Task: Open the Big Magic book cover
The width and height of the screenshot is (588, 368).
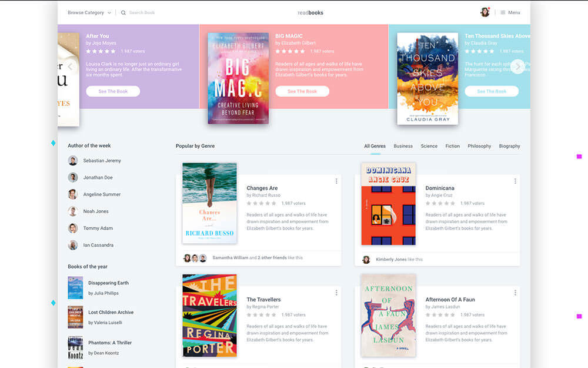Action: coord(238,78)
